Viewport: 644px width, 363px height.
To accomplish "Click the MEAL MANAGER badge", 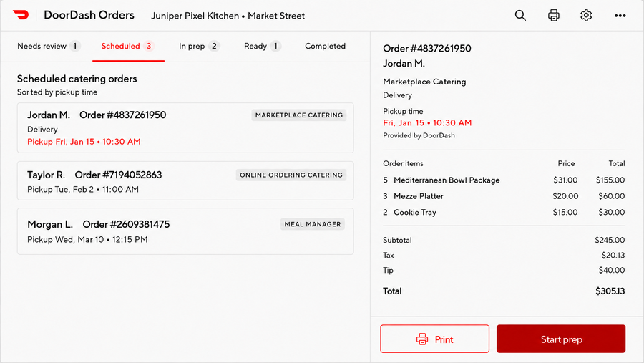I will [x=313, y=224].
